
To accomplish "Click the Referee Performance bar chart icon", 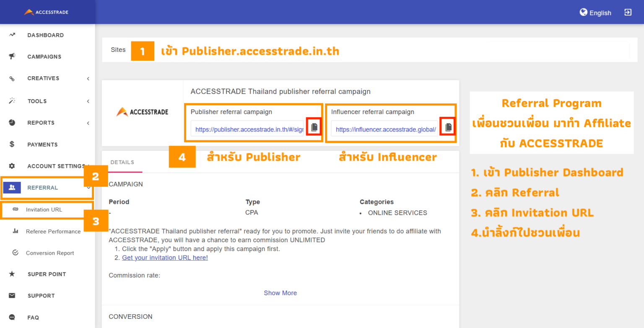I will coord(16,231).
